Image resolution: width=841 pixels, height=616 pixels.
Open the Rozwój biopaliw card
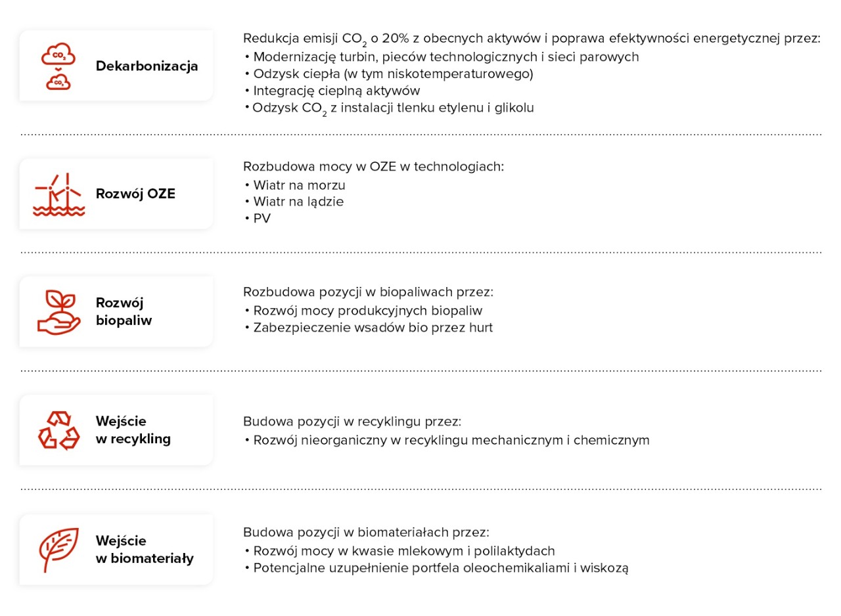pos(124,312)
